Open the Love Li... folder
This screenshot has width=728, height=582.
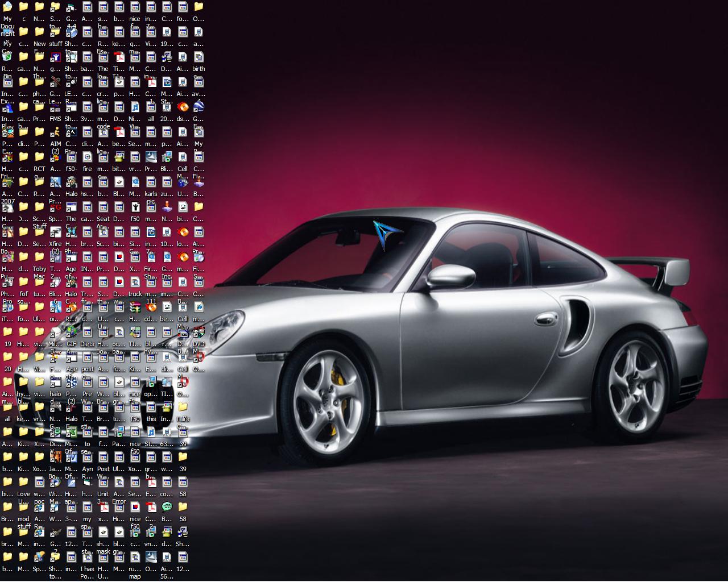(x=23, y=483)
